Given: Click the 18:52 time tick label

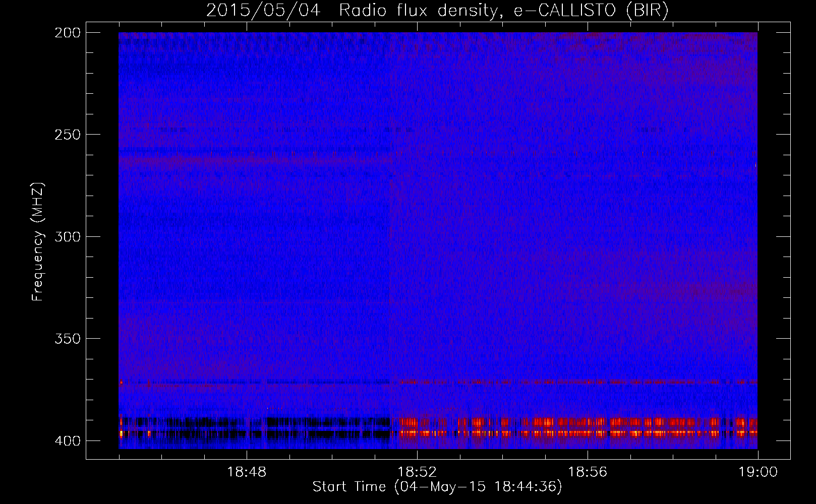Looking at the screenshot, I should [417, 472].
